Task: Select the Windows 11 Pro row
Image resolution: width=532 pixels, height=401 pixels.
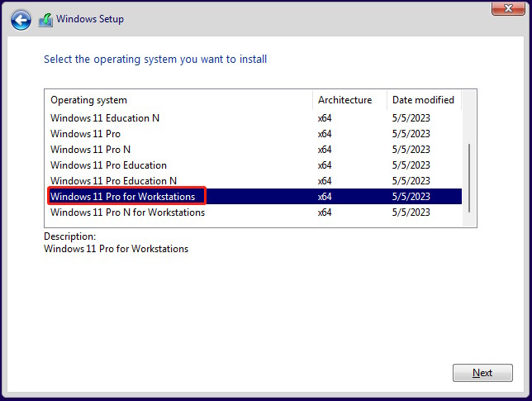Action: (x=253, y=134)
